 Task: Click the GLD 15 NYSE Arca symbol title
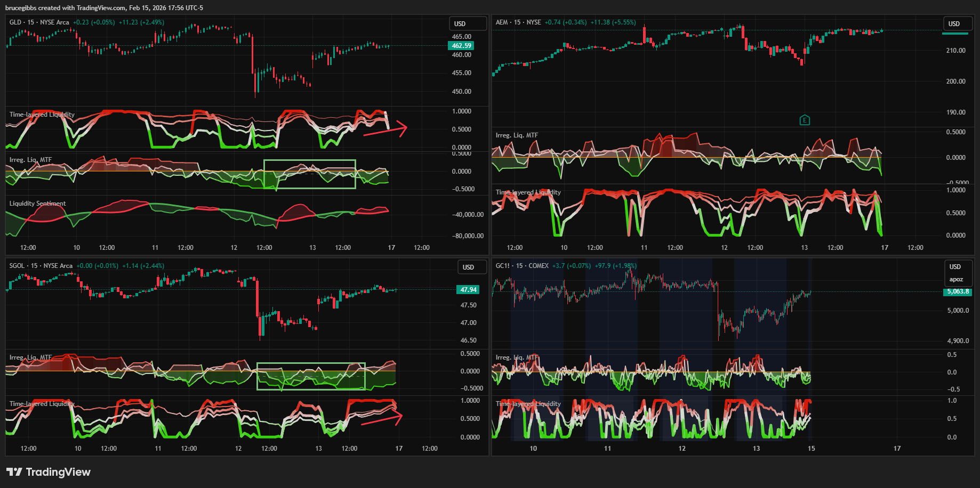[39, 22]
